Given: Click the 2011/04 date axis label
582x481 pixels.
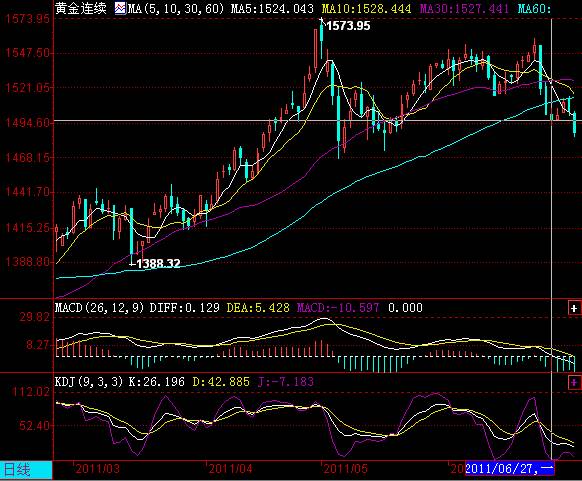Looking at the screenshot, I should pos(230,469).
